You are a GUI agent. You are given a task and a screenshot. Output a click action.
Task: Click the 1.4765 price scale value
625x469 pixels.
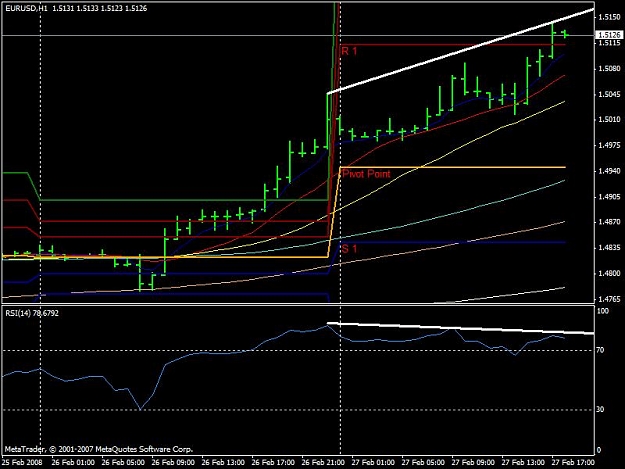[x=609, y=299]
